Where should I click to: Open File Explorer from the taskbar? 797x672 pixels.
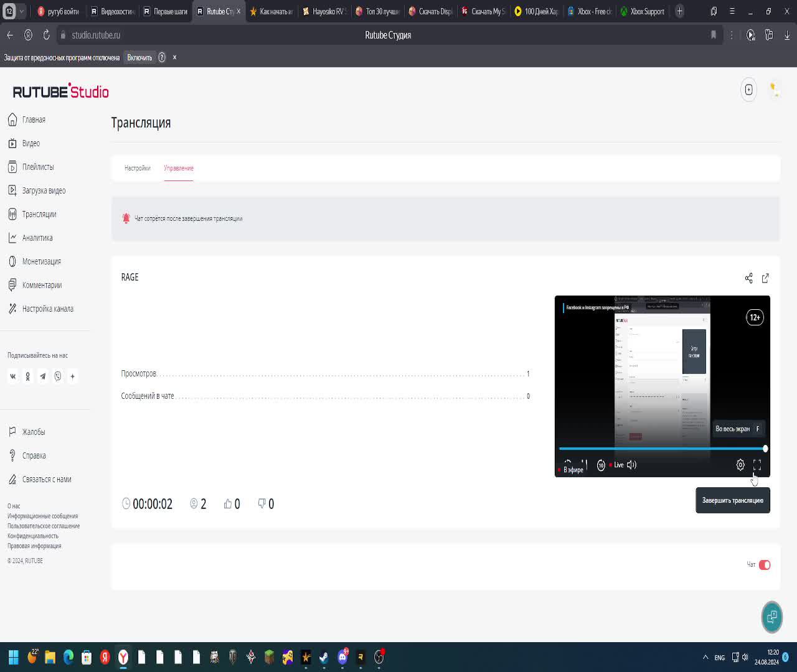coord(50,656)
